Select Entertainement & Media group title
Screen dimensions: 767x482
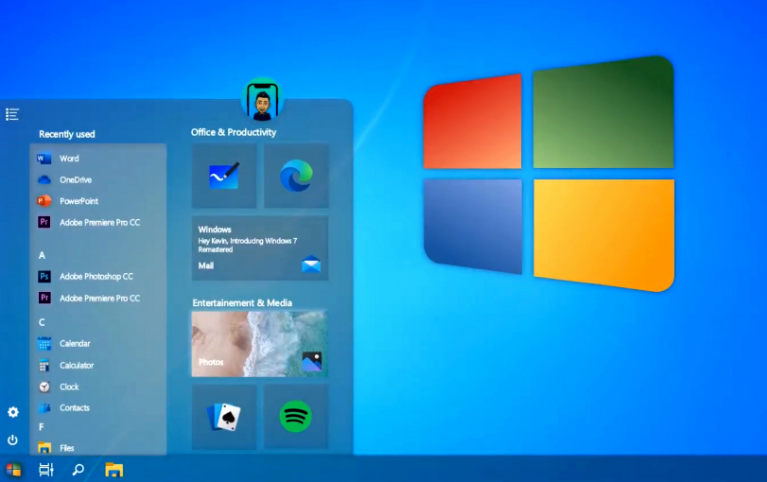pyautogui.click(x=242, y=303)
